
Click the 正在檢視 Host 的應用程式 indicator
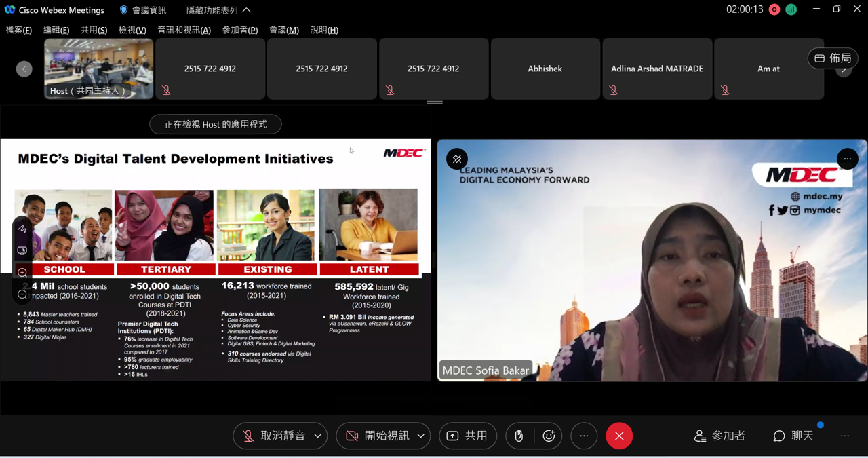click(x=216, y=124)
